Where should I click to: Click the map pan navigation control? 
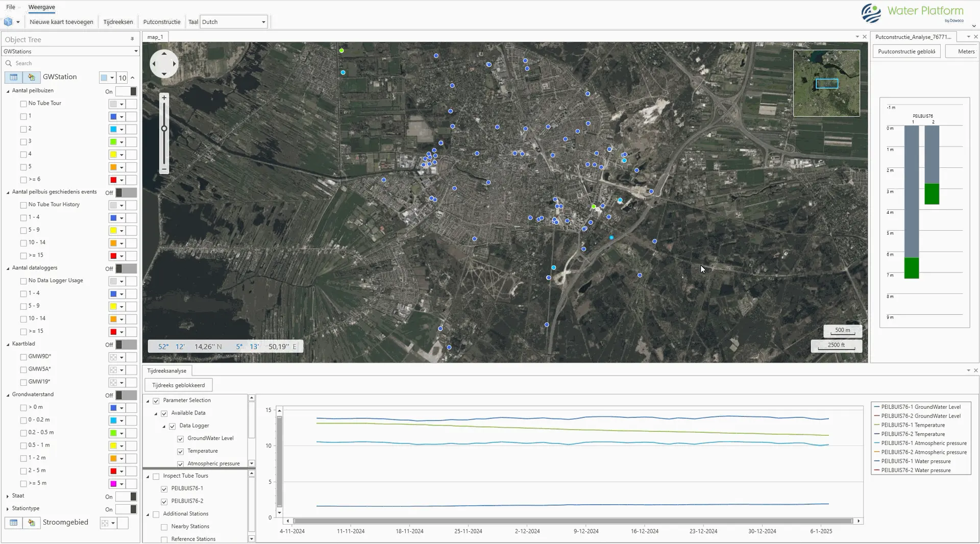[x=164, y=64]
